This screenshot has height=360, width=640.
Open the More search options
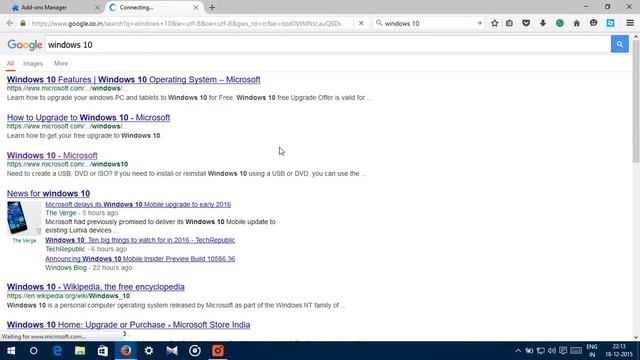pyautogui.click(x=61, y=64)
